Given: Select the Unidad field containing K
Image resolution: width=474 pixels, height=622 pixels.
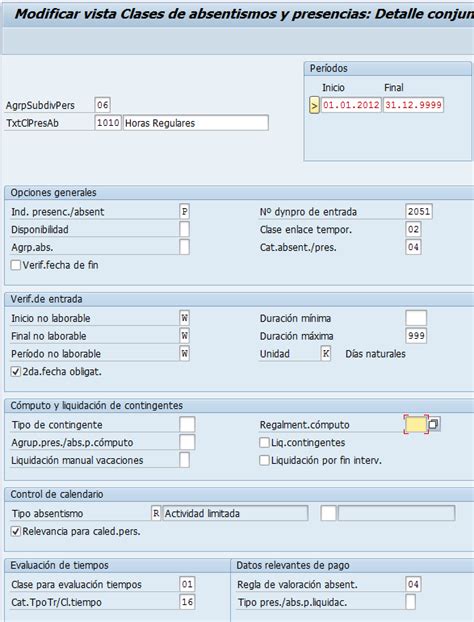Looking at the screenshot, I should (326, 353).
